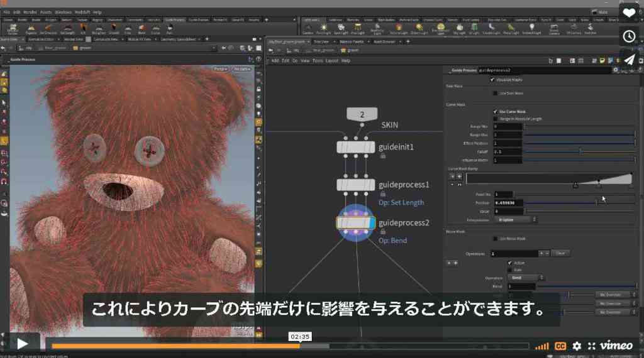Image resolution: width=644 pixels, height=358 pixels.
Task: Open the Operation dropdown set to Bend
Action: pyautogui.click(x=526, y=278)
